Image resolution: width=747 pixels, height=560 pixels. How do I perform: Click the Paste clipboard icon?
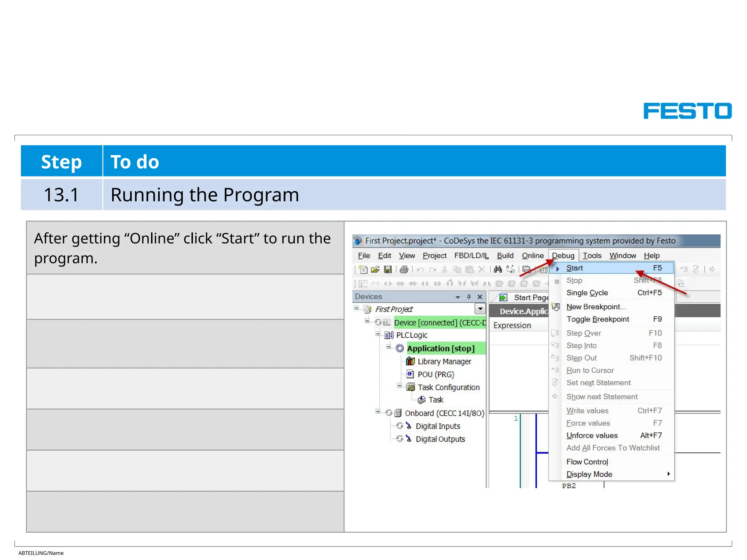(469, 269)
